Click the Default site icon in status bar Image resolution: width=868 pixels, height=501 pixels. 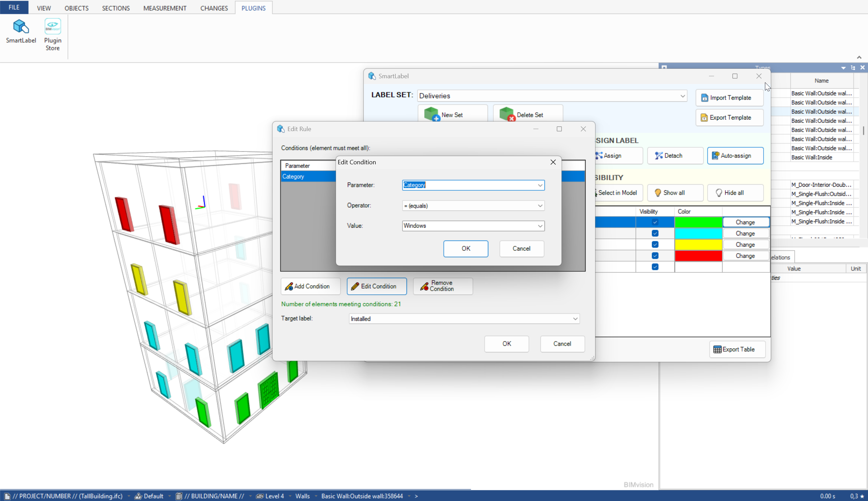[x=138, y=496]
